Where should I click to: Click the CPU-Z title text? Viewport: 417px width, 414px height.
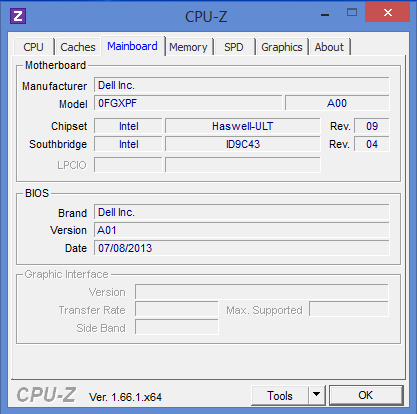coord(206,17)
